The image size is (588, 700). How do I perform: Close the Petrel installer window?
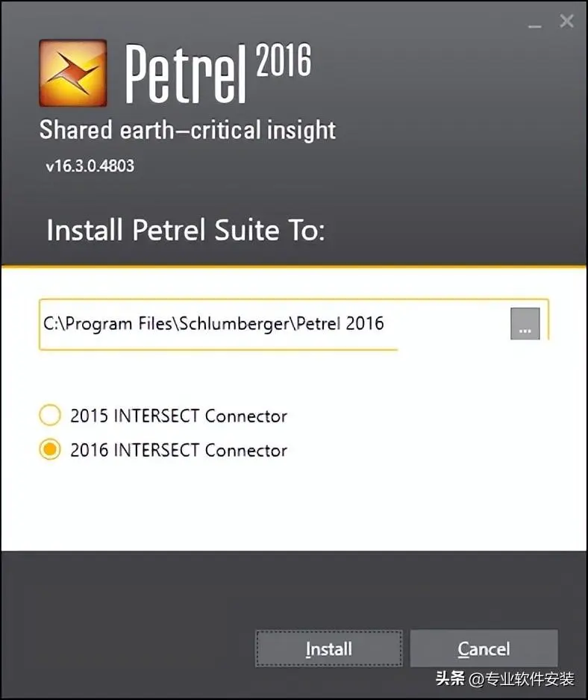567,21
